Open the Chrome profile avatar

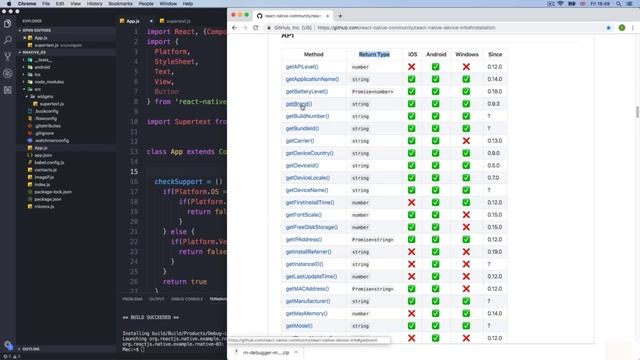point(622,28)
